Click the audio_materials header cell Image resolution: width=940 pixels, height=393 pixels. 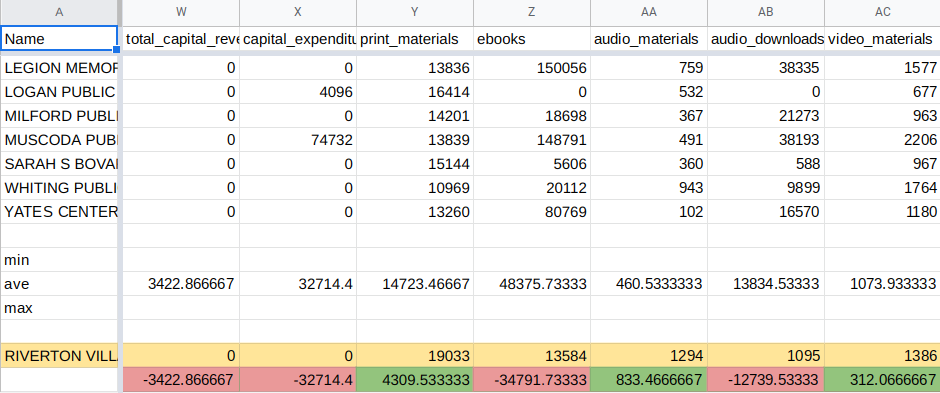tap(649, 39)
